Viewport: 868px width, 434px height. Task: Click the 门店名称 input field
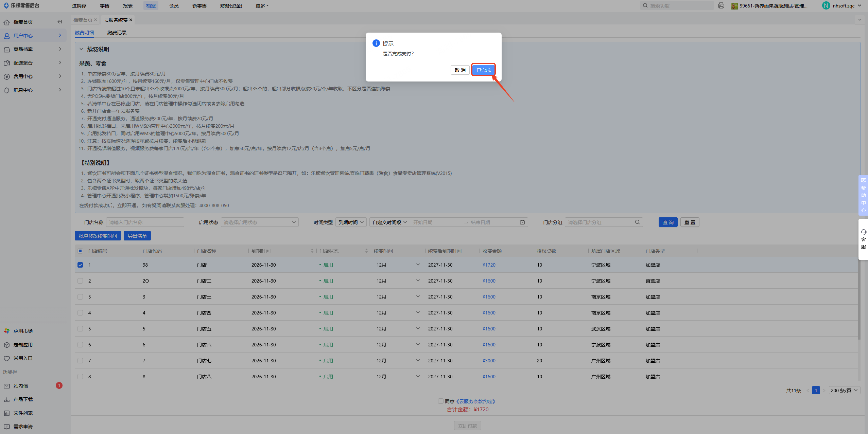tap(145, 222)
